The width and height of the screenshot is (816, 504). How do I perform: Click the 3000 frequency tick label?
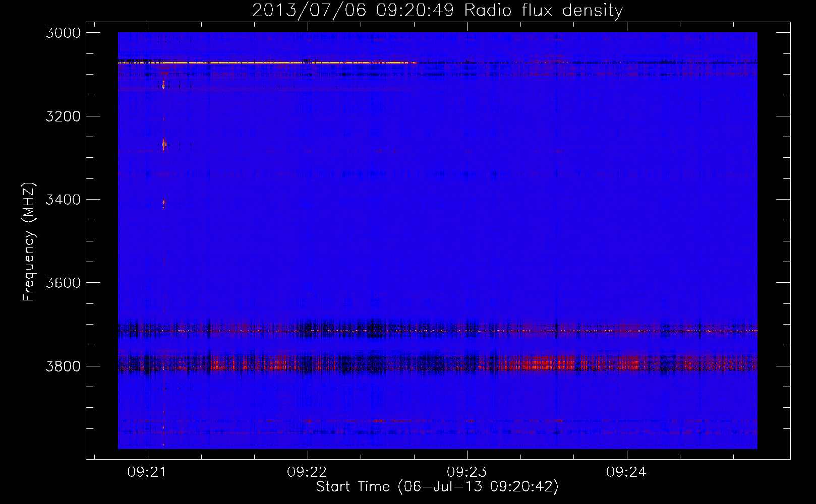[x=63, y=33]
